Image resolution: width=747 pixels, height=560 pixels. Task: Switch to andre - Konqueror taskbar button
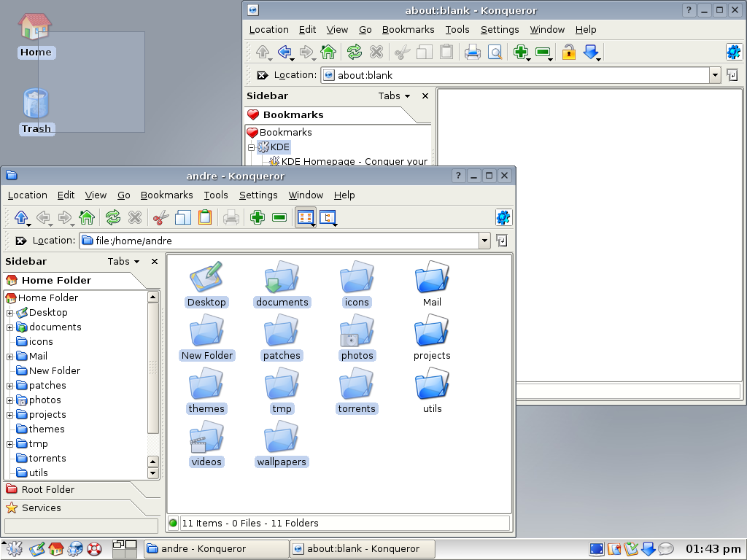coord(216,549)
